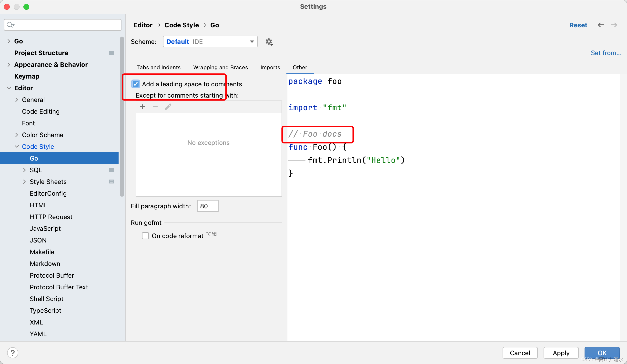Image resolution: width=627 pixels, height=364 pixels.
Task: Open help with the question mark icon
Action: [13, 353]
